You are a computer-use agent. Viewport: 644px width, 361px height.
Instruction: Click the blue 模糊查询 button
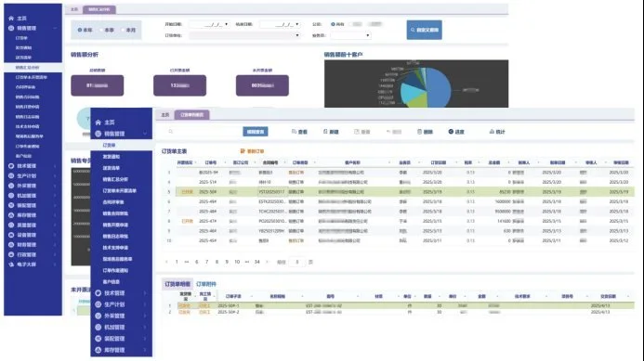pos(256,132)
